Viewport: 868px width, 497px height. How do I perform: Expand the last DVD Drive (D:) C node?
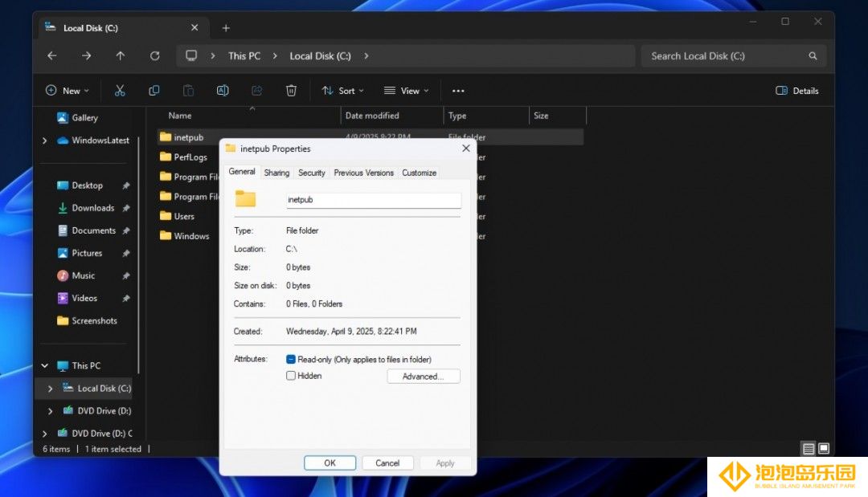(x=45, y=434)
